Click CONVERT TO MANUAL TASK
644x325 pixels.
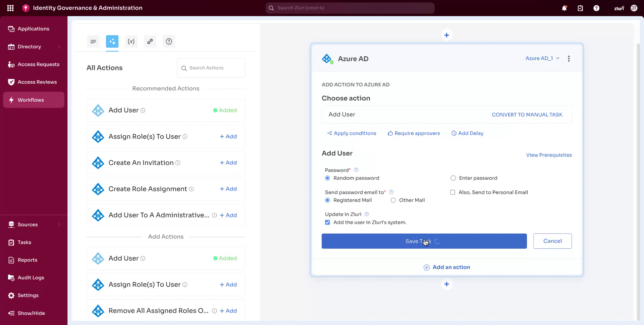coord(527,114)
